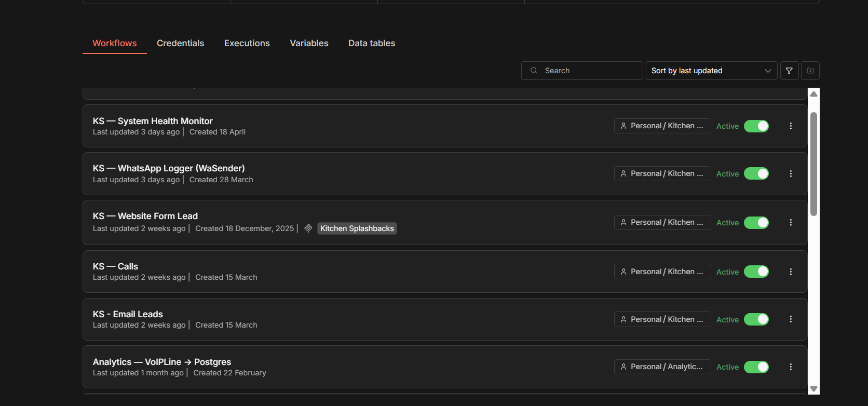Image resolution: width=868 pixels, height=406 pixels.
Task: Open options menu for KS — System Health Monitor
Action: pos(791,126)
